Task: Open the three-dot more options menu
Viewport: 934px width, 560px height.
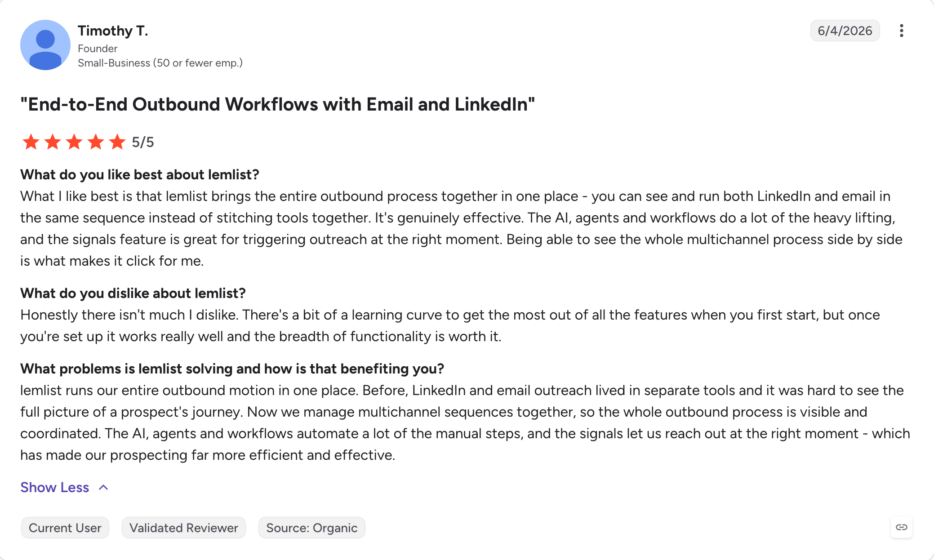Action: (x=901, y=31)
